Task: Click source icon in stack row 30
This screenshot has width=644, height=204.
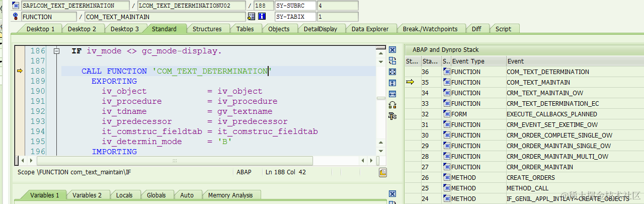Action: pyautogui.click(x=446, y=135)
